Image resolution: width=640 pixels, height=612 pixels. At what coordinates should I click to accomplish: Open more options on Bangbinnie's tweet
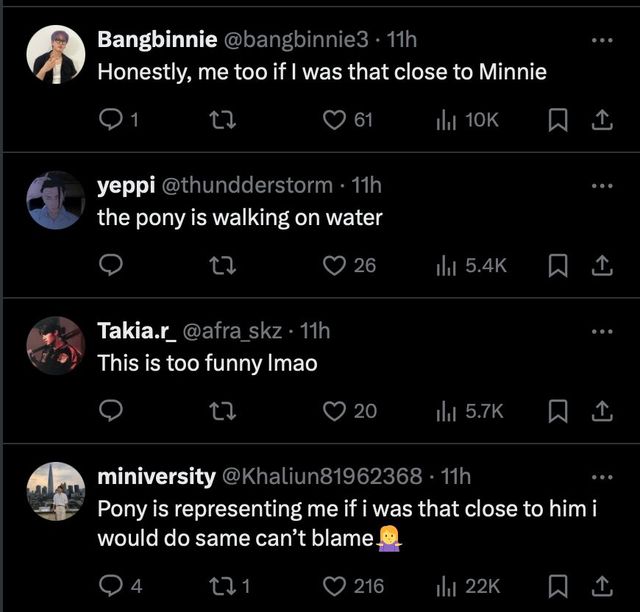tap(600, 40)
